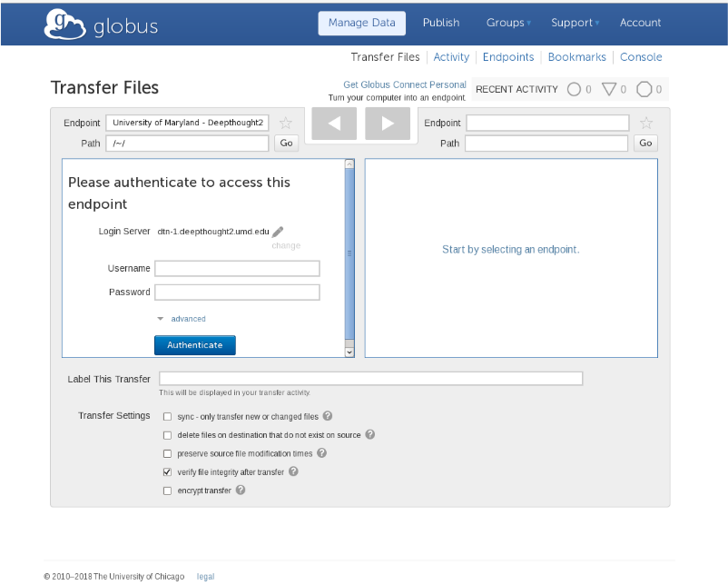Screen dimensions: 728x585
Task: Switch to the Console subpage
Action: 641,57
